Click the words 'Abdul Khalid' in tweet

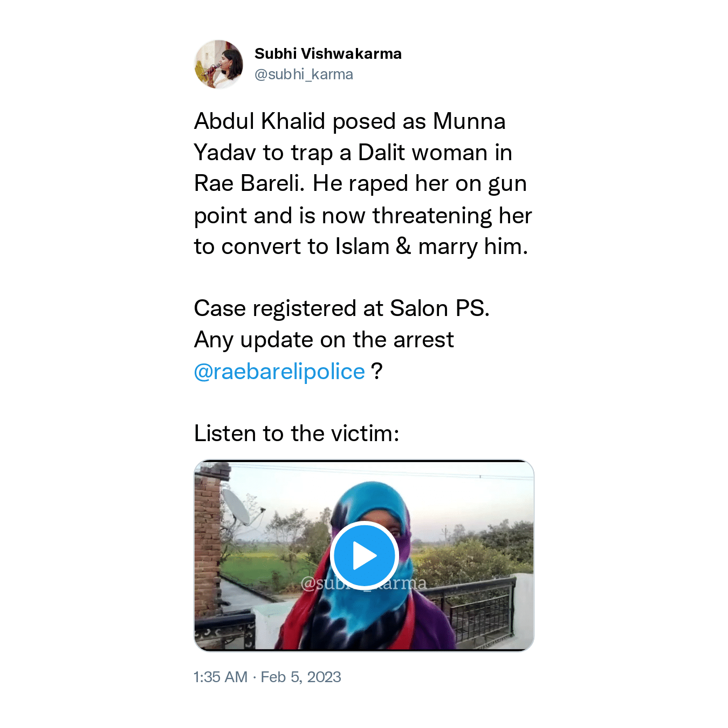click(260, 121)
